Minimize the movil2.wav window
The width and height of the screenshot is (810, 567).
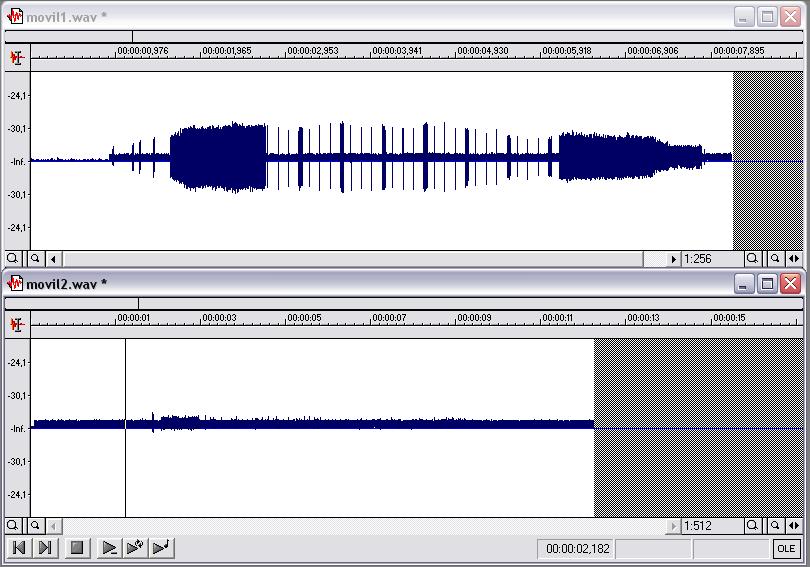tap(743, 284)
